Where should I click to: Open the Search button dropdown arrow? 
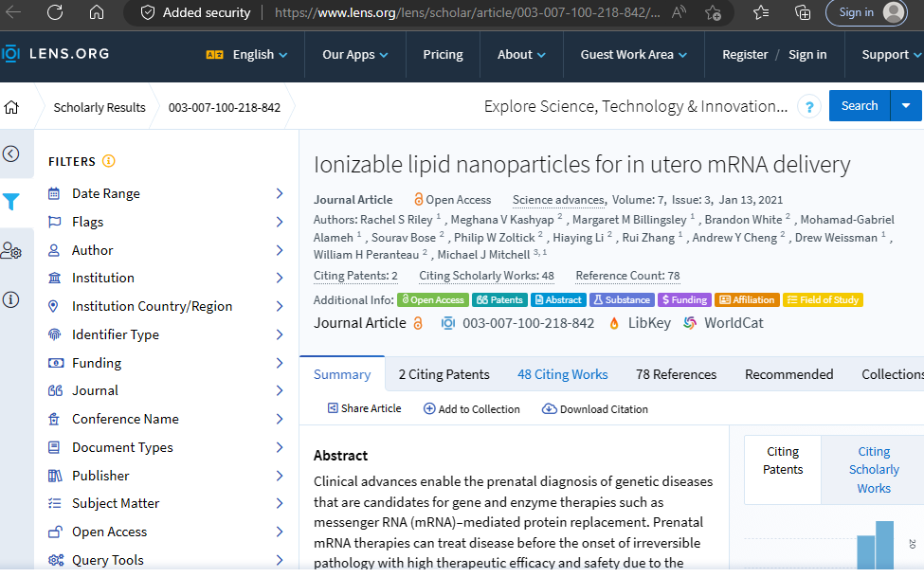(x=906, y=106)
